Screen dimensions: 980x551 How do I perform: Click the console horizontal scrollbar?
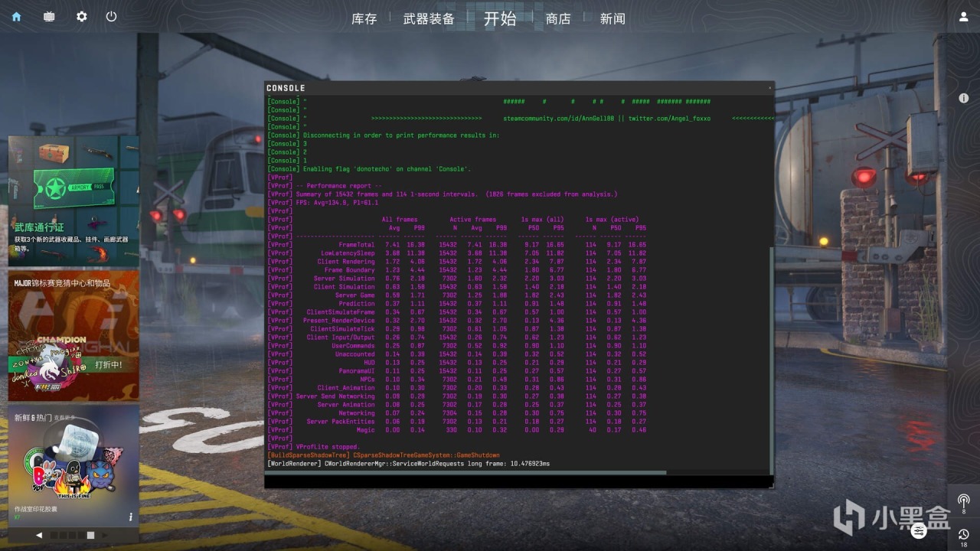465,472
